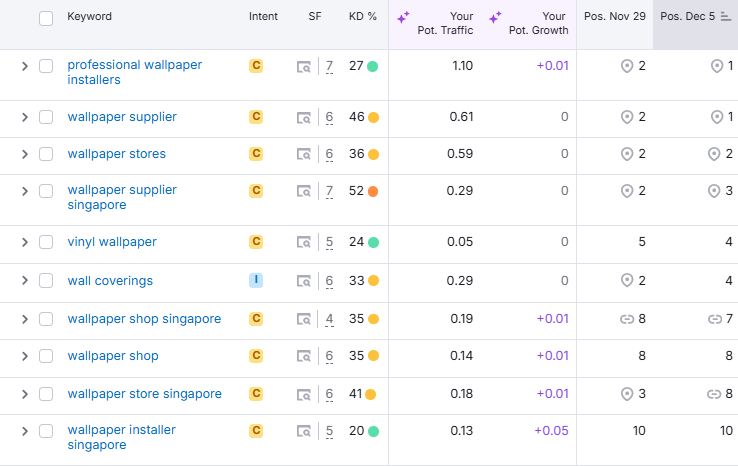
Task: Expand the professional wallpaper installers row
Action: pyautogui.click(x=25, y=66)
